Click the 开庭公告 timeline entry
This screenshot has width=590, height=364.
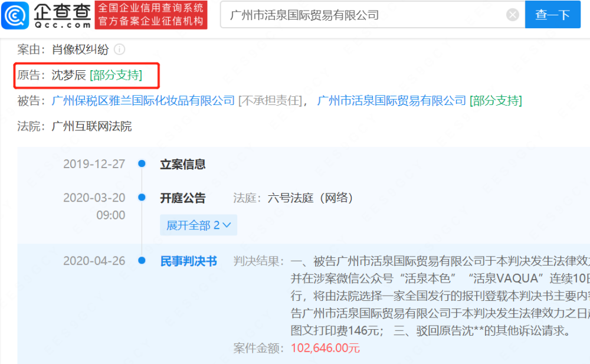182,198
